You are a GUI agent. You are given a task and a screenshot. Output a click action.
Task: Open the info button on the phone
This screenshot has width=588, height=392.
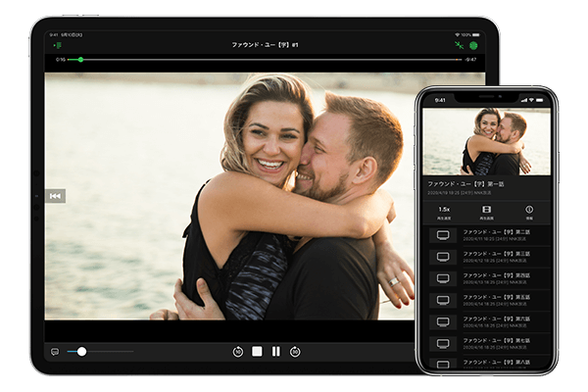click(x=529, y=211)
